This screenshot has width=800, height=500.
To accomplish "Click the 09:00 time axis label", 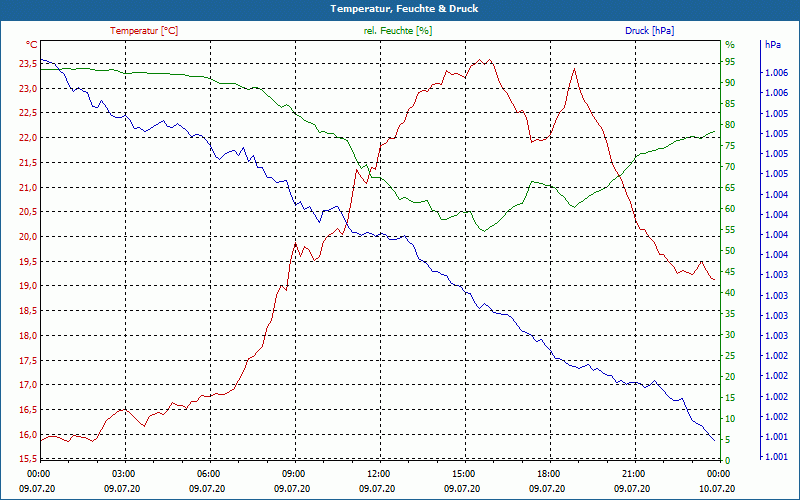I will [x=293, y=474].
